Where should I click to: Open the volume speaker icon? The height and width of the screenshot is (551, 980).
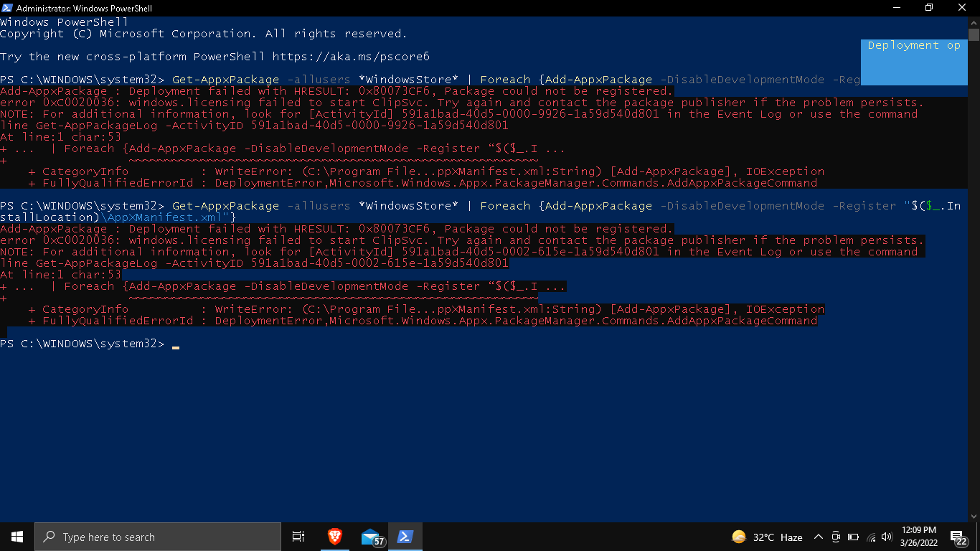pyautogui.click(x=887, y=537)
